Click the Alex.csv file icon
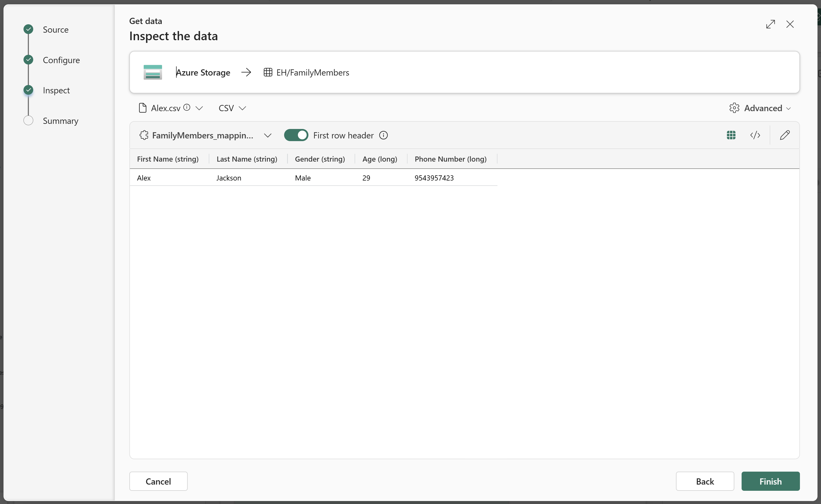The width and height of the screenshot is (821, 504). point(142,108)
